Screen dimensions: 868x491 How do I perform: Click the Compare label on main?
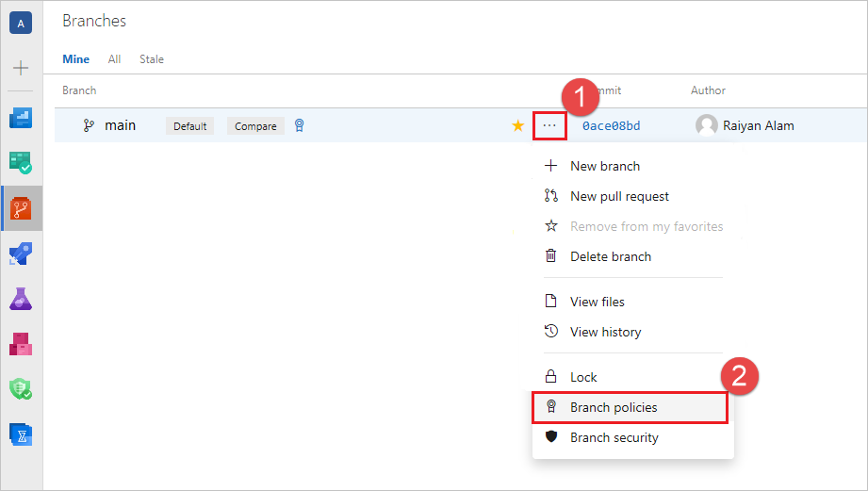[x=255, y=126]
